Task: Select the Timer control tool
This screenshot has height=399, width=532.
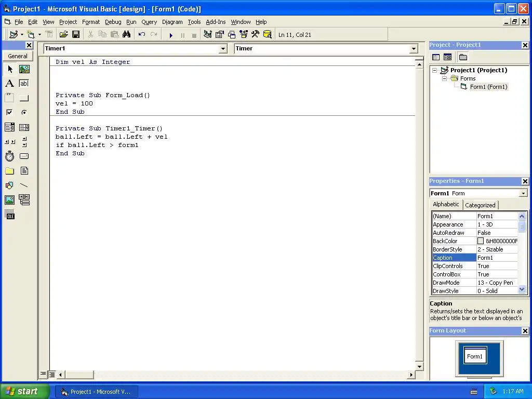Action: (10, 156)
